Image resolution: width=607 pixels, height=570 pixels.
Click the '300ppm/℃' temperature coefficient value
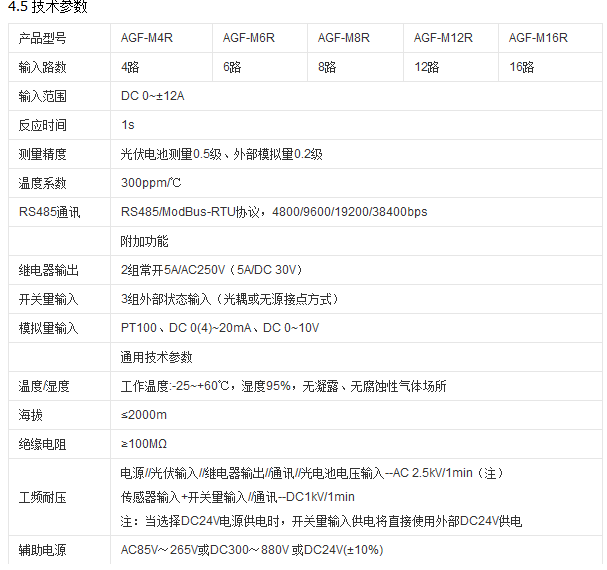pos(151,183)
